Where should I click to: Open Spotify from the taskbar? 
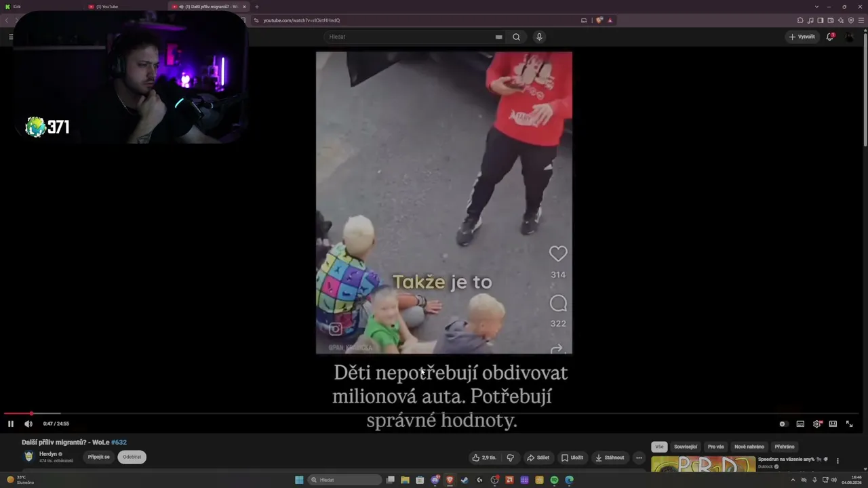point(554,480)
